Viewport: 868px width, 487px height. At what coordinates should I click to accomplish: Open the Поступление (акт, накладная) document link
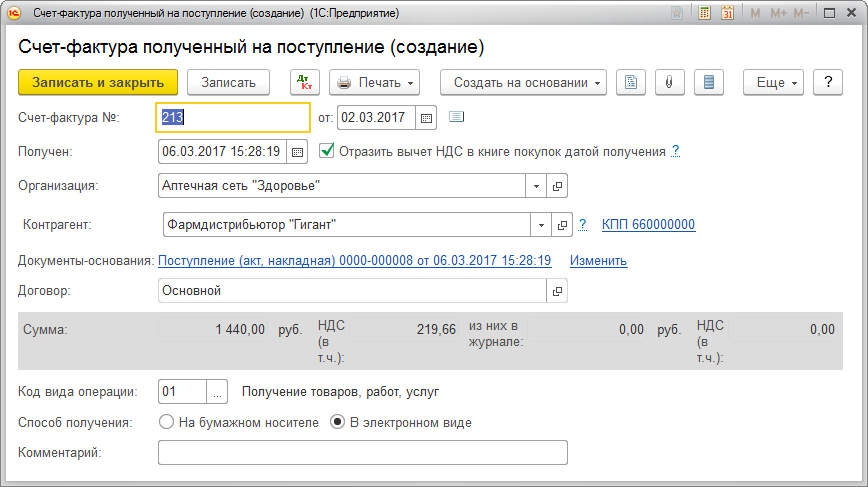355,261
